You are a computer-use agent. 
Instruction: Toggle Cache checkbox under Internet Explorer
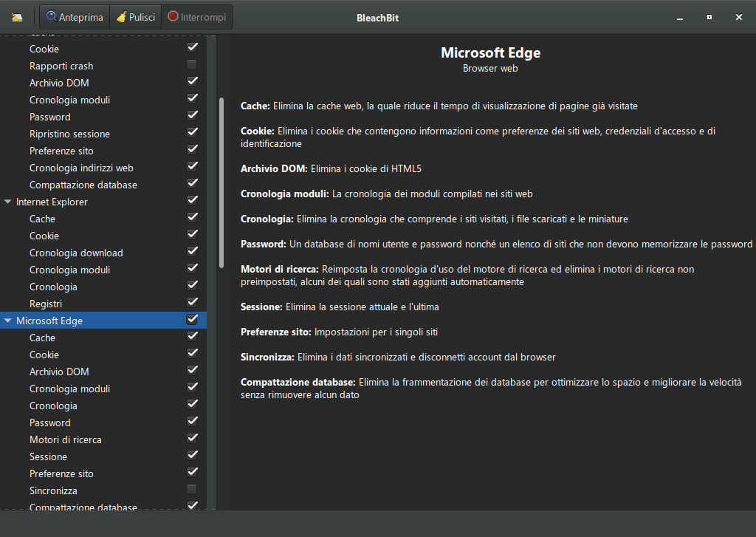[192, 217]
